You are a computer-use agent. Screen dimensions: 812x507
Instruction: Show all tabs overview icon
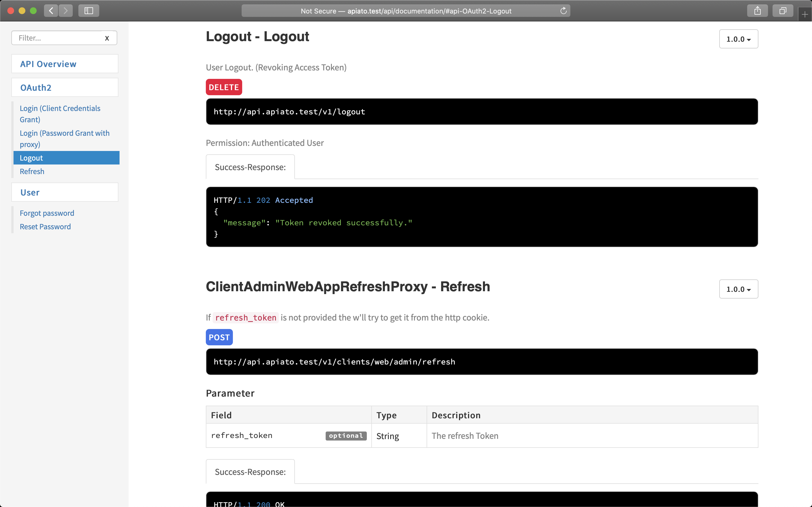782,11
